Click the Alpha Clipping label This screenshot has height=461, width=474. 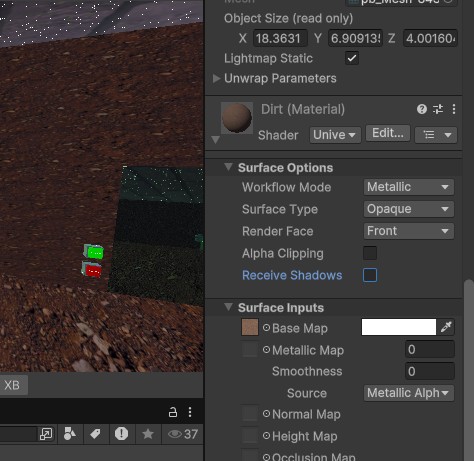(x=283, y=253)
